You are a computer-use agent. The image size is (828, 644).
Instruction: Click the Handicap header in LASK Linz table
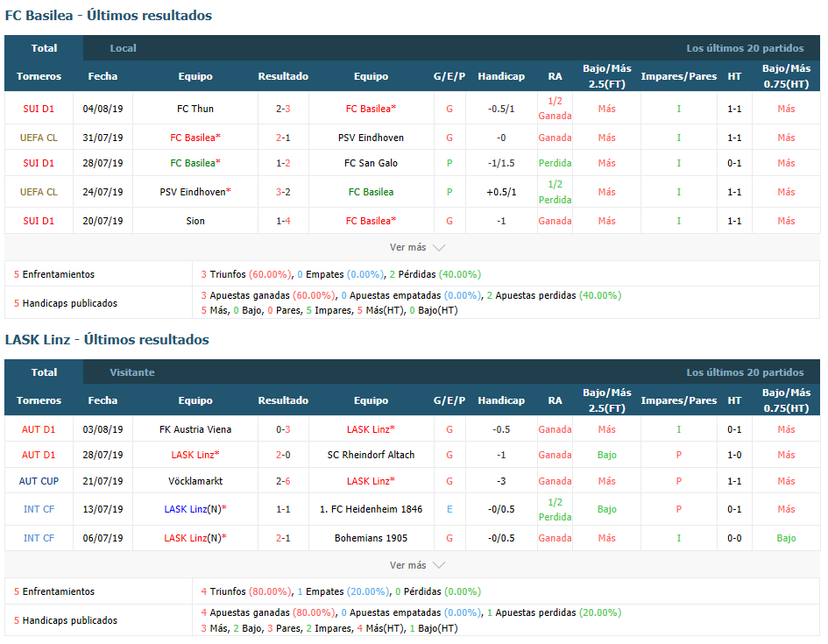coord(501,400)
